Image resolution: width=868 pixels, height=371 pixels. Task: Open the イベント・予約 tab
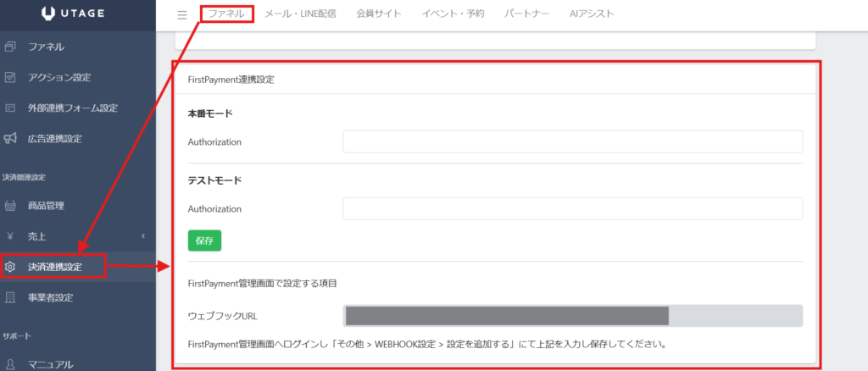[453, 14]
